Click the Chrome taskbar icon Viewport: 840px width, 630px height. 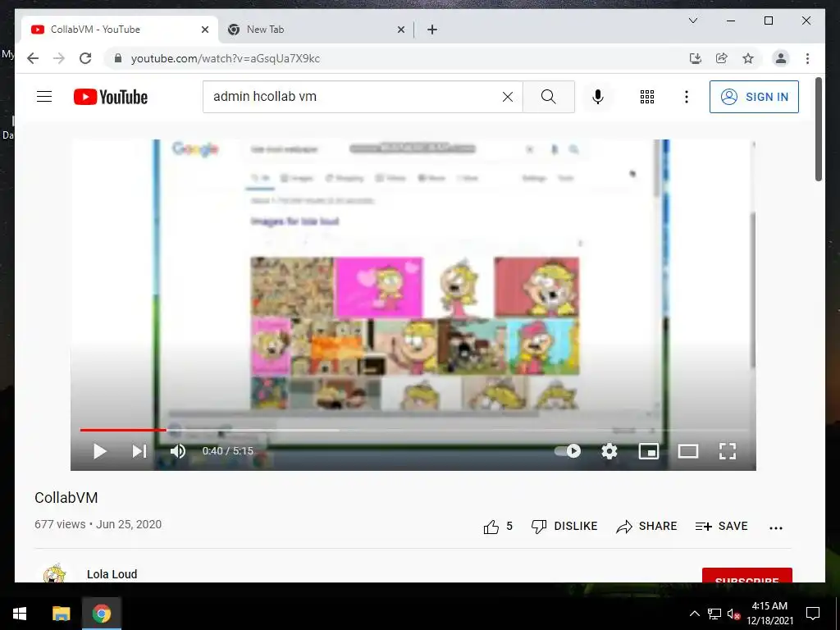101,614
